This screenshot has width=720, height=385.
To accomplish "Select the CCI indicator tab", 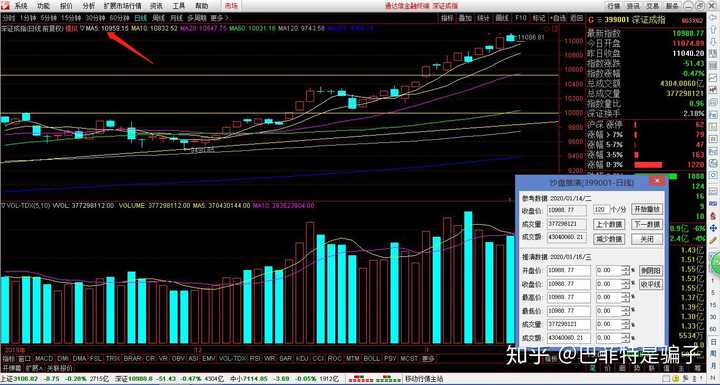I will (318, 358).
